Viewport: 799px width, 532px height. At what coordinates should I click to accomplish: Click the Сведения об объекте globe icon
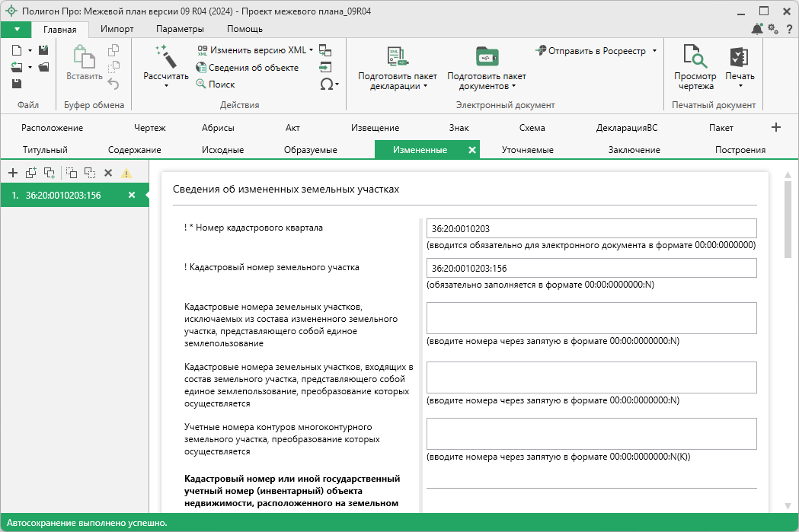pyautogui.click(x=202, y=68)
